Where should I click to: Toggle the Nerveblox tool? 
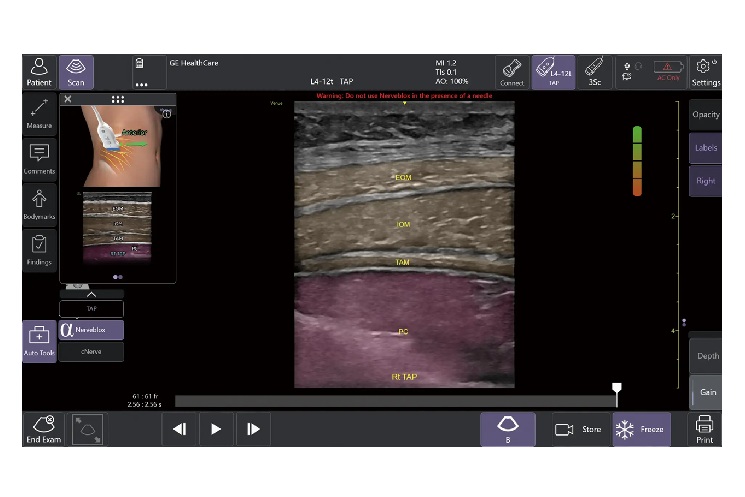click(x=91, y=330)
